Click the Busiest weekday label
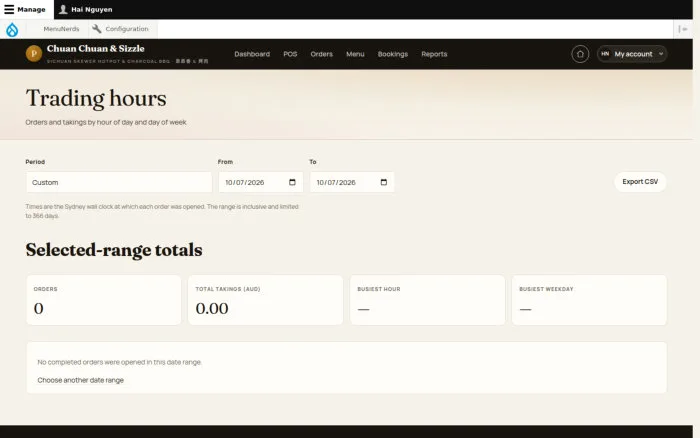The image size is (700, 438). [x=546, y=289]
